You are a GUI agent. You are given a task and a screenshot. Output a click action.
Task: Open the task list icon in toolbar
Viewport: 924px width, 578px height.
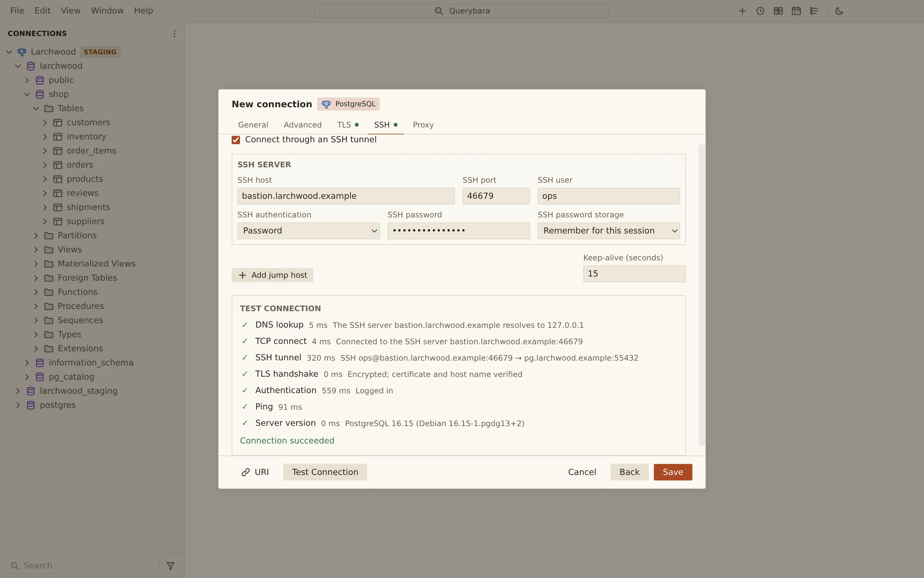click(x=814, y=11)
